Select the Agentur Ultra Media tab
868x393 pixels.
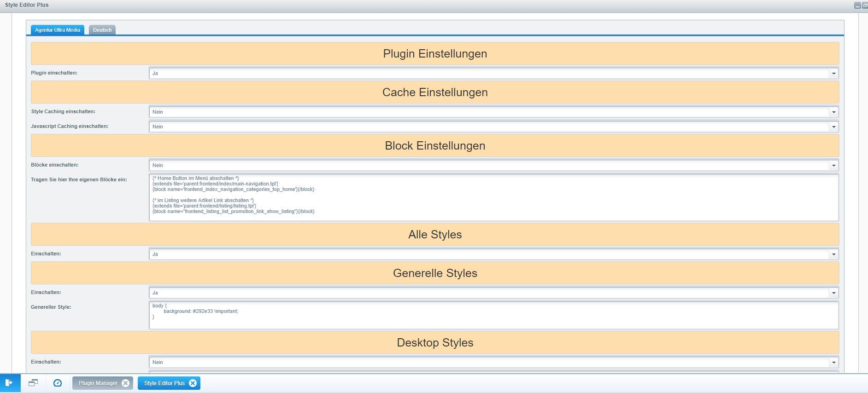pyautogui.click(x=58, y=30)
